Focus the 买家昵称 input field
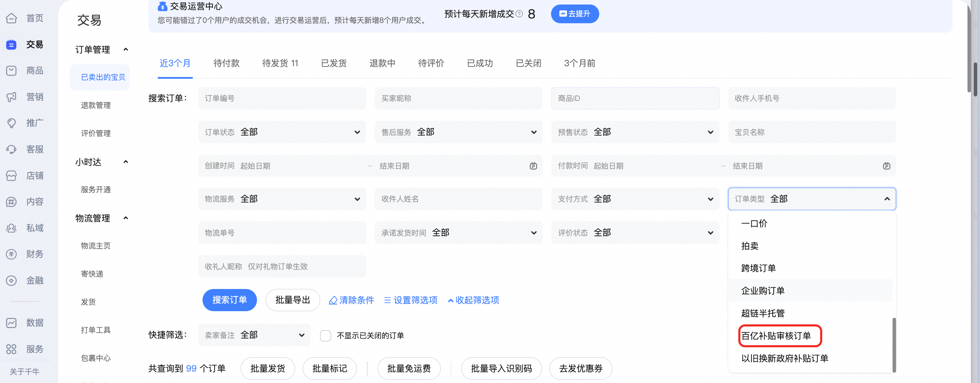This screenshot has height=383, width=980. (458, 98)
